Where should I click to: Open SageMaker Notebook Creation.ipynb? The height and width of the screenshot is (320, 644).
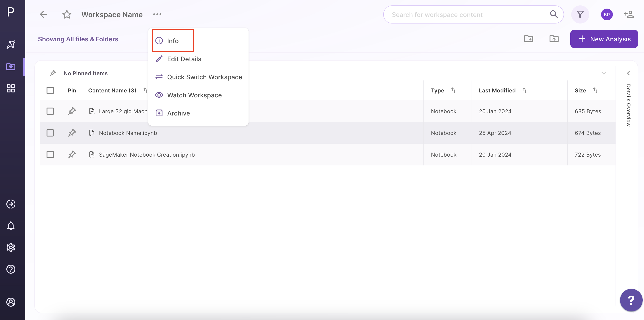pyautogui.click(x=147, y=155)
